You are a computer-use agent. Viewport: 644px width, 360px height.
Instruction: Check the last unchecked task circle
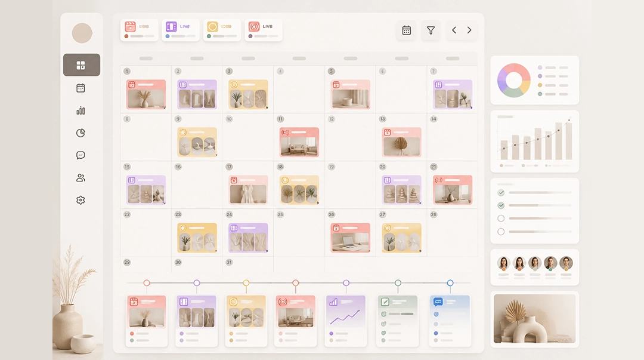pos(501,232)
